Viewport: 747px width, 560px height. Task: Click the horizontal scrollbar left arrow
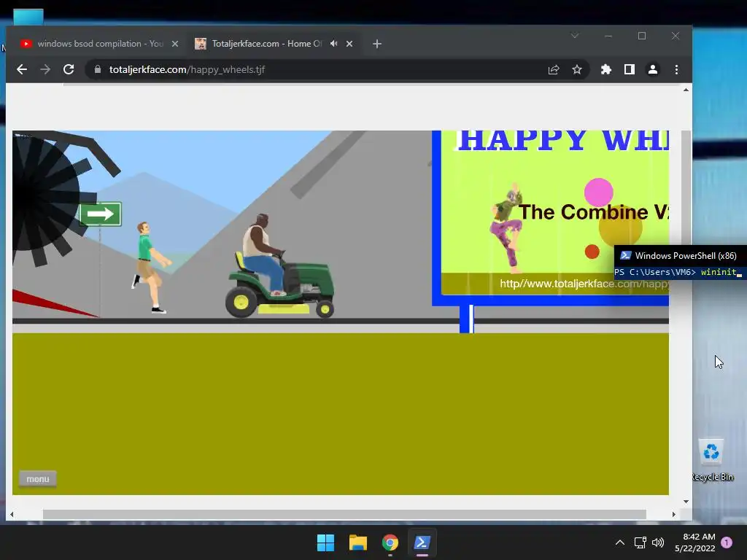click(x=12, y=514)
